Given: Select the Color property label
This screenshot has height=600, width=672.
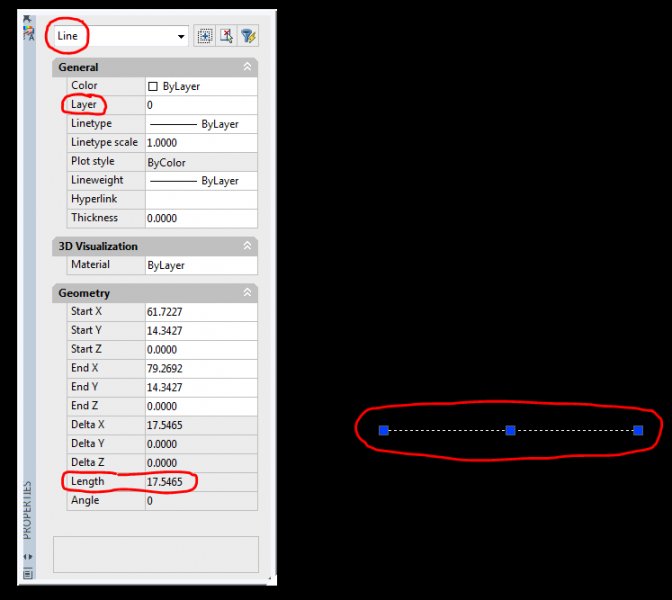Looking at the screenshot, I should pyautogui.click(x=84, y=86).
